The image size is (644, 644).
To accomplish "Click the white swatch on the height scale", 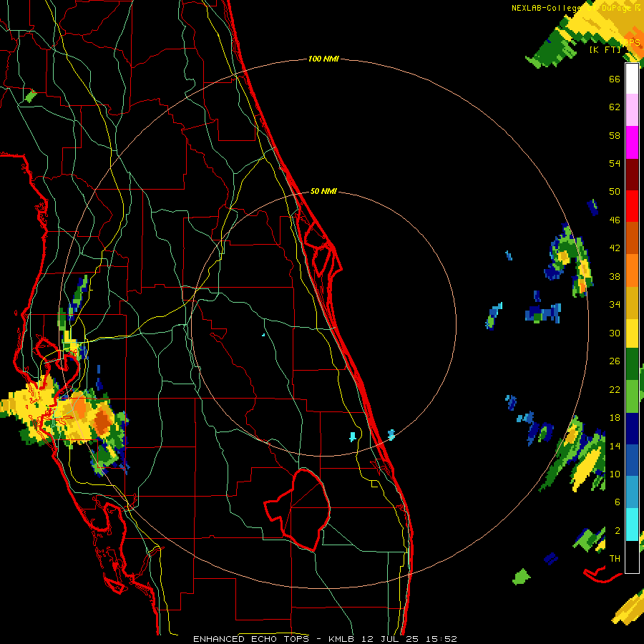I will (x=632, y=79).
